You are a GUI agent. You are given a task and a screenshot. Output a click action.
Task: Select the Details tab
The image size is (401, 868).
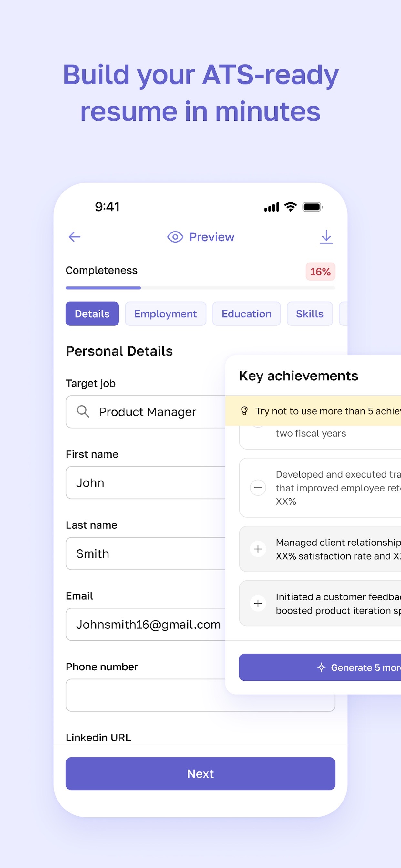click(92, 314)
